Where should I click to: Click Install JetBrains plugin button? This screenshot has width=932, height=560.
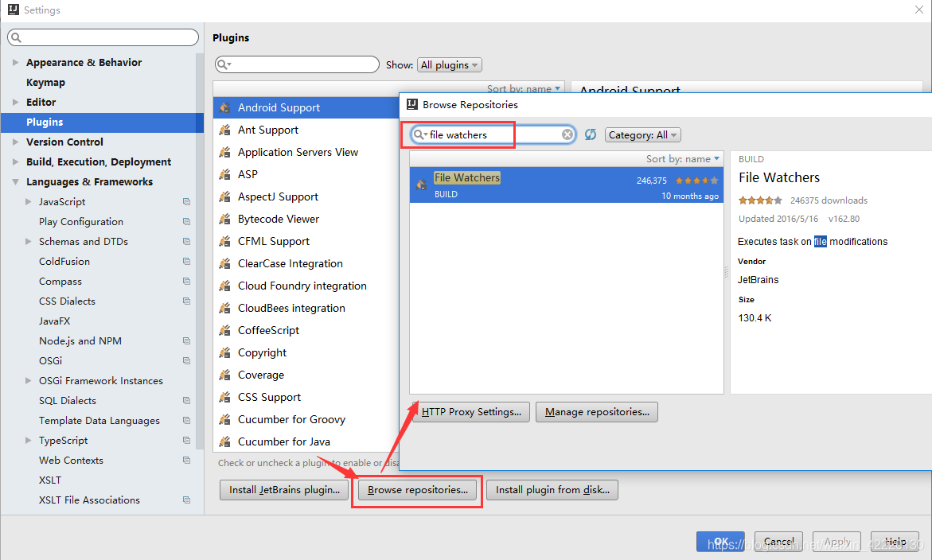click(x=284, y=490)
